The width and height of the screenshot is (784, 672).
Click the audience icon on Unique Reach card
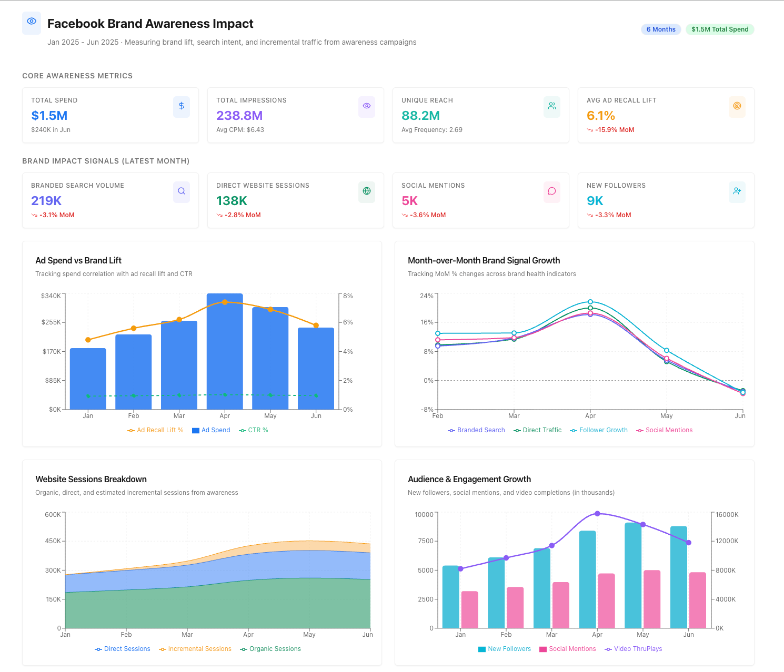click(551, 106)
